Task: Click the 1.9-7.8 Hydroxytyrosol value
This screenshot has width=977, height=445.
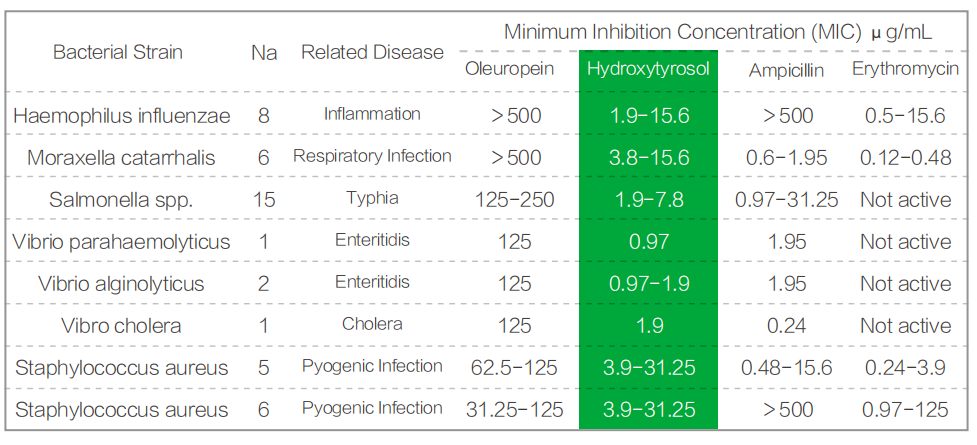Action: point(648,200)
